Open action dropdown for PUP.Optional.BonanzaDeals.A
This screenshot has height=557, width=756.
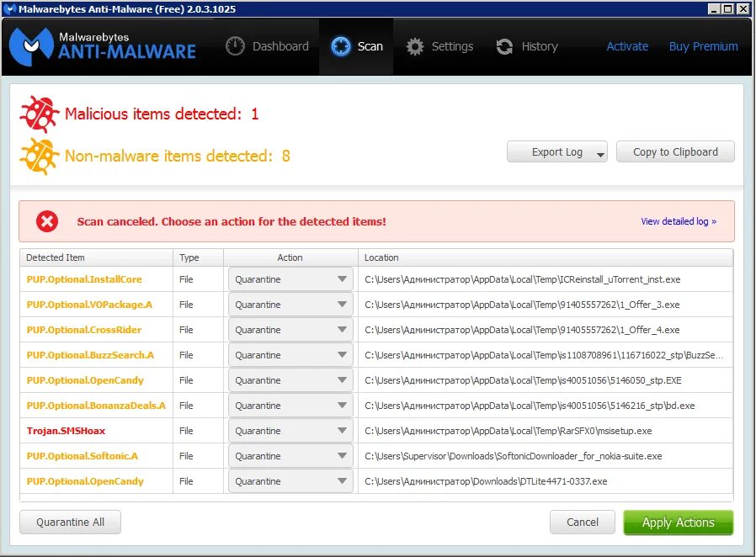coord(290,406)
